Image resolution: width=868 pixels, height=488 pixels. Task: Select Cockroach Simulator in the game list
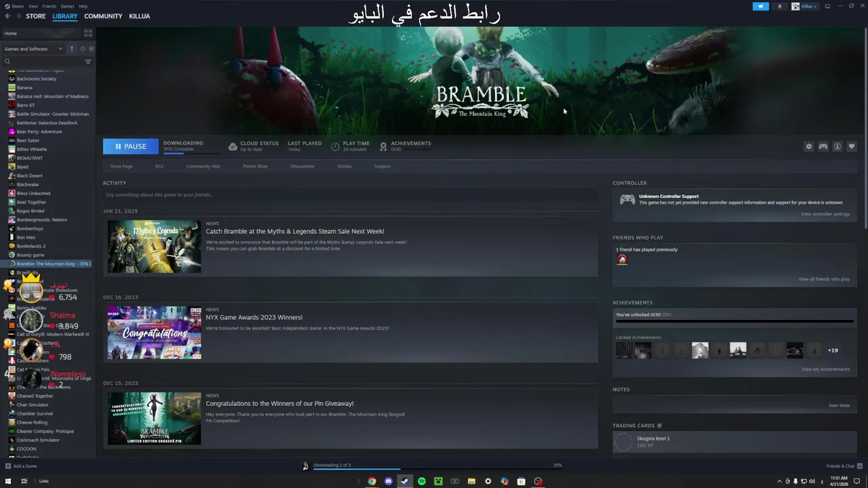pyautogui.click(x=38, y=440)
